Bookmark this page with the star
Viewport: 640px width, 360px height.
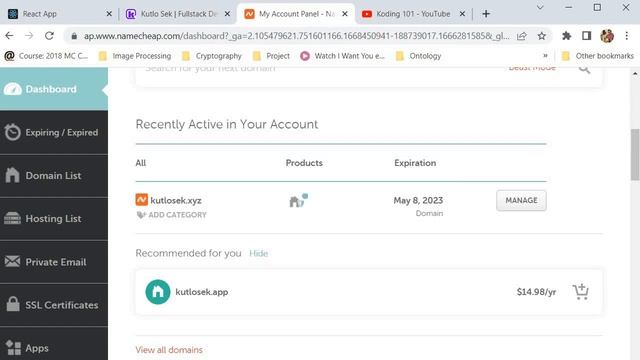pos(542,36)
